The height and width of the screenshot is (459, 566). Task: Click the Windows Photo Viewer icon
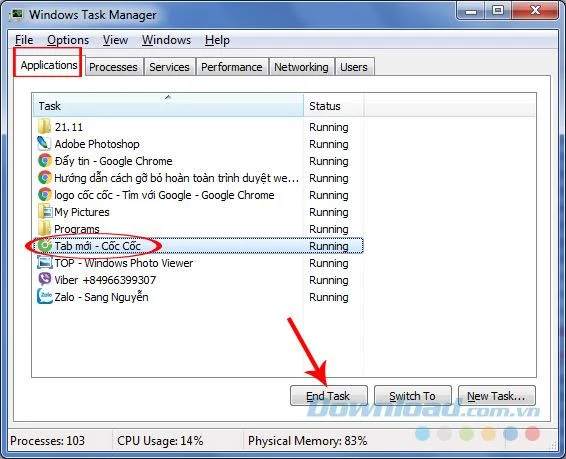45,262
